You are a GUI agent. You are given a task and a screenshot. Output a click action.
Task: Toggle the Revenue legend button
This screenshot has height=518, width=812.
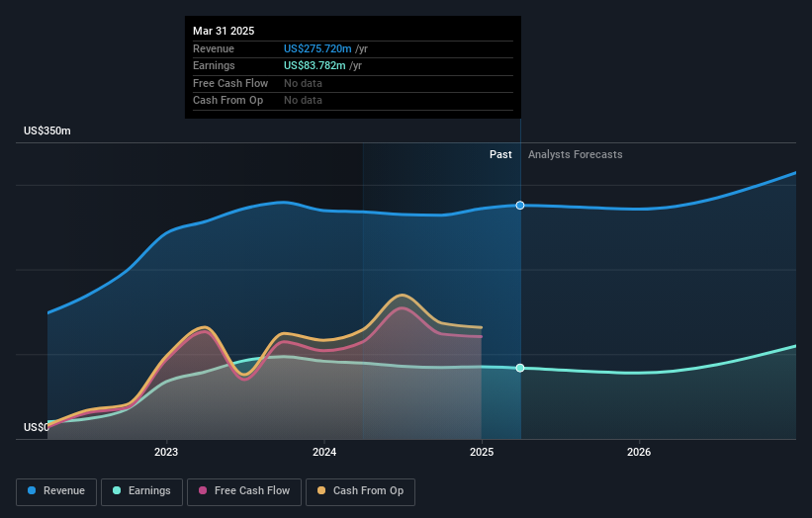coord(56,491)
